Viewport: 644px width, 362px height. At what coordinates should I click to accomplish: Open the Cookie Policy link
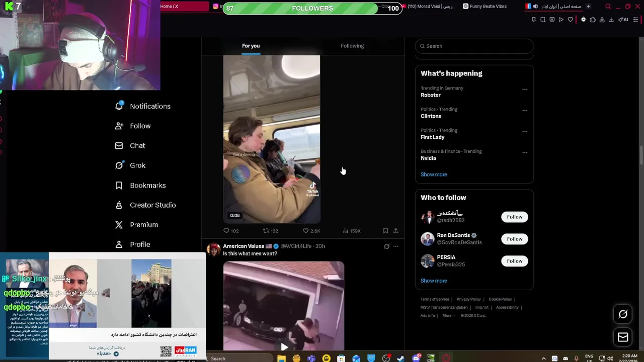tap(500, 300)
